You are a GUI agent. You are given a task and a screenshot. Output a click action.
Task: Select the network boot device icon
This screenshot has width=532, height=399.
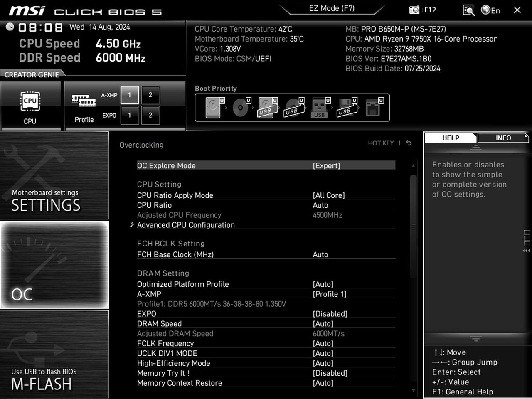coord(374,107)
